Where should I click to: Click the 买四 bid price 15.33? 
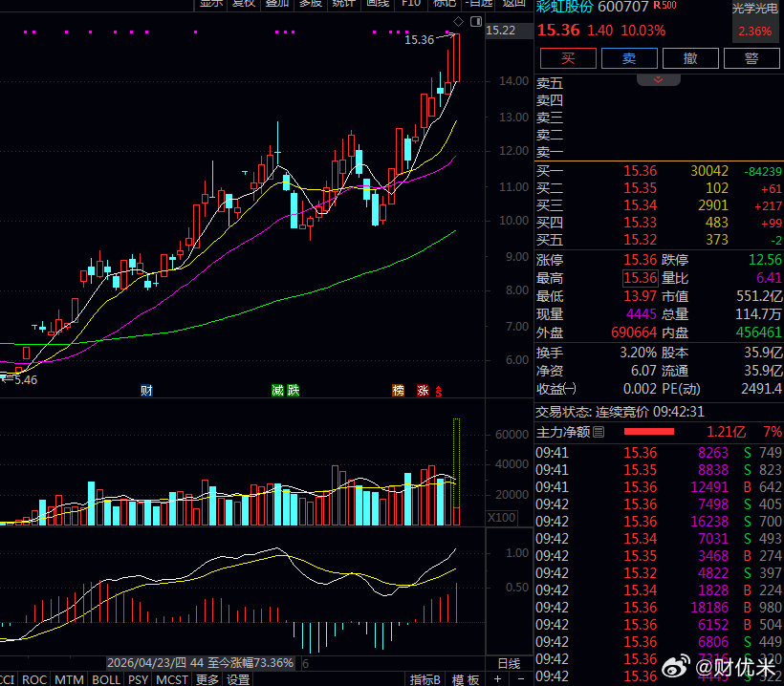640,223
